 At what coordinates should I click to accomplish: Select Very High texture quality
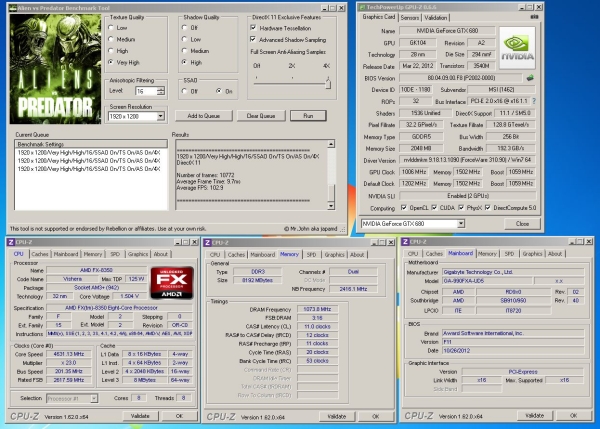[x=111, y=62]
